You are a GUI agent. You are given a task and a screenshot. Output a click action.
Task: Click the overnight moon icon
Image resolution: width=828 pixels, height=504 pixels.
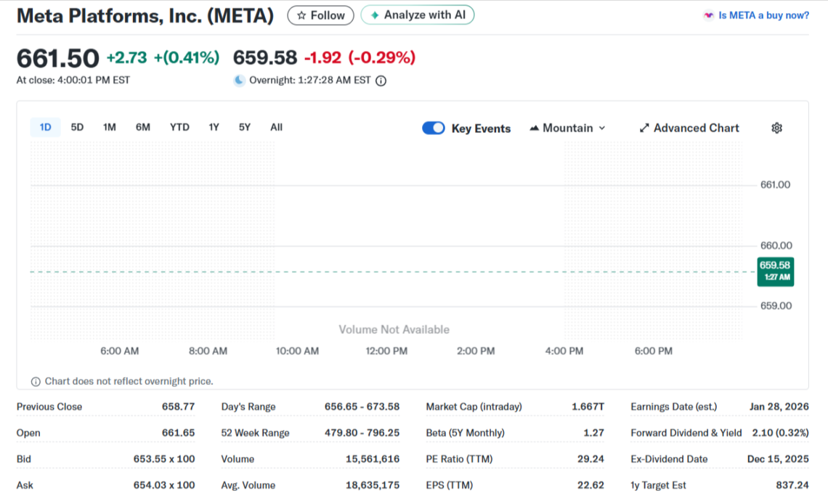[x=239, y=80]
